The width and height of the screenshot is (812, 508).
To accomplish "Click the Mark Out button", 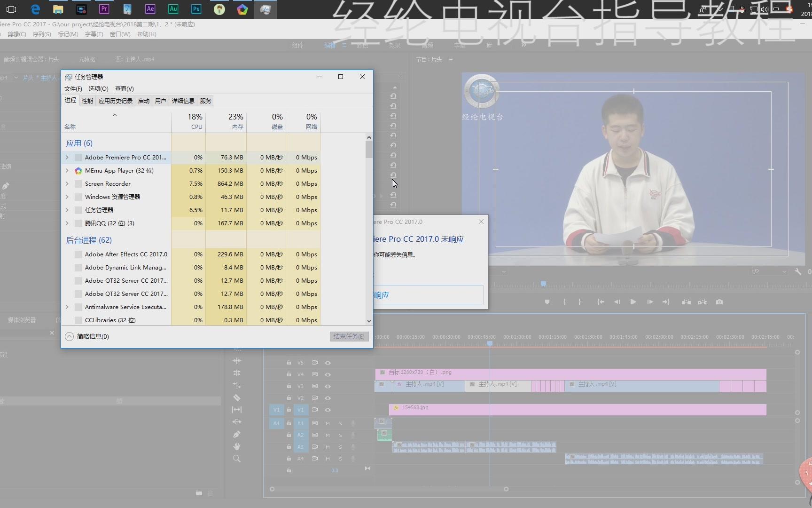I will coord(579,302).
